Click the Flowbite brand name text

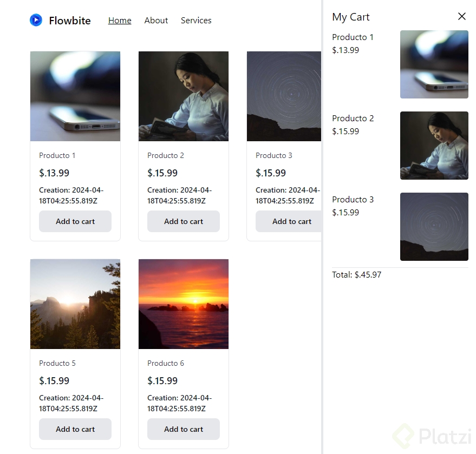[70, 21]
